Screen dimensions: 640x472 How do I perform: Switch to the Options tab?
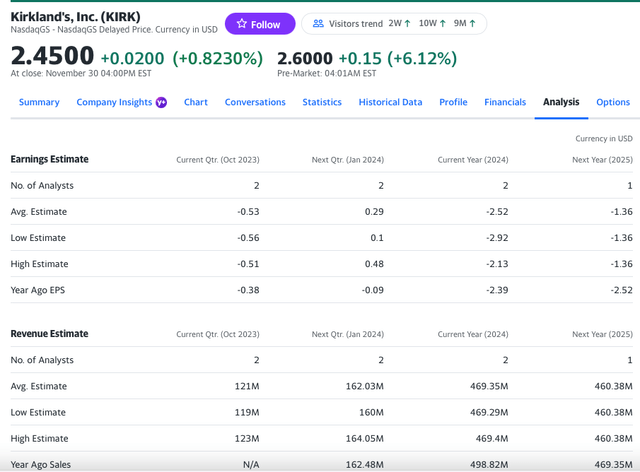click(x=613, y=102)
